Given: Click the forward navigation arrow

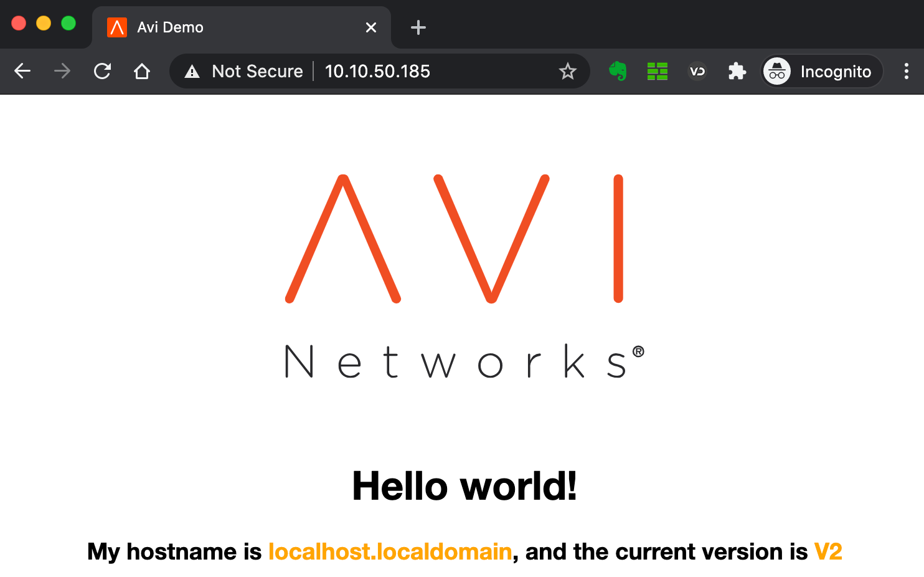Looking at the screenshot, I should [62, 71].
